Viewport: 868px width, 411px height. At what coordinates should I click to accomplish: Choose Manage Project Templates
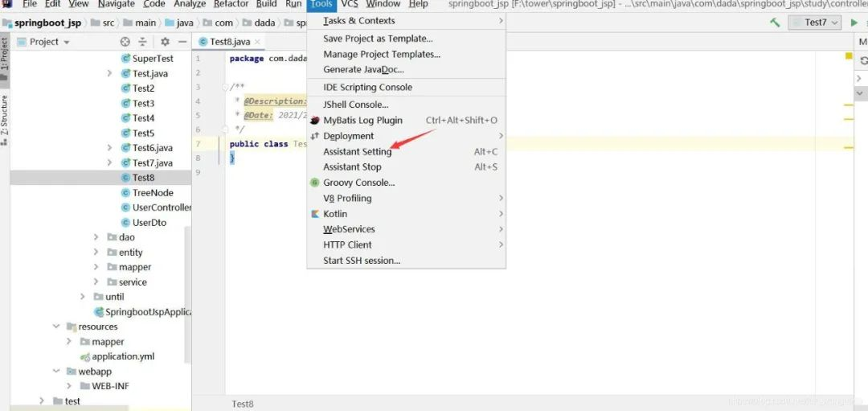coord(407,54)
